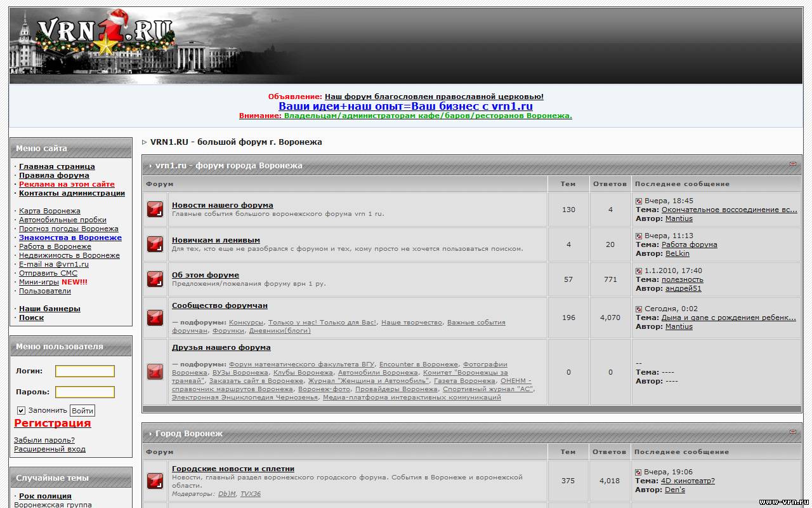
Task: Go to last post icon for Работа форума
Action: tap(639, 236)
